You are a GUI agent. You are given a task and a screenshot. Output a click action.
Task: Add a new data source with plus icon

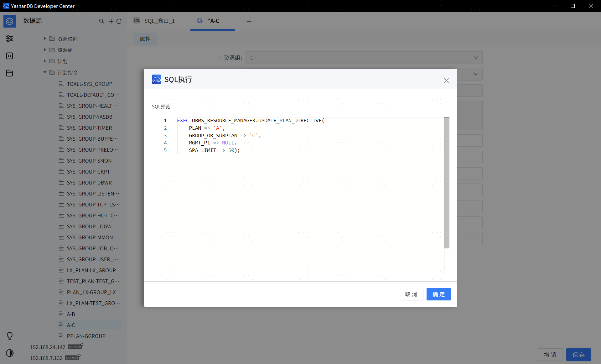coord(111,21)
